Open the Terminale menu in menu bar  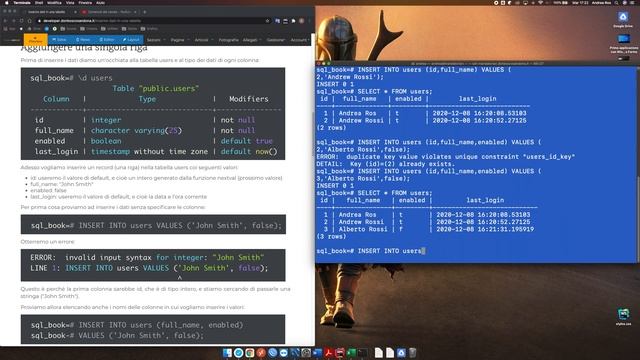(22, 2)
